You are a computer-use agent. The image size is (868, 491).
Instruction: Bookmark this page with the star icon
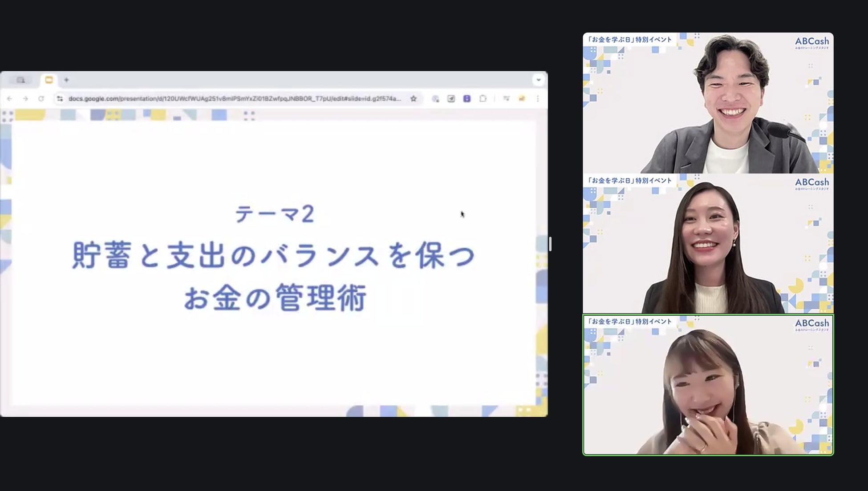pos(414,99)
